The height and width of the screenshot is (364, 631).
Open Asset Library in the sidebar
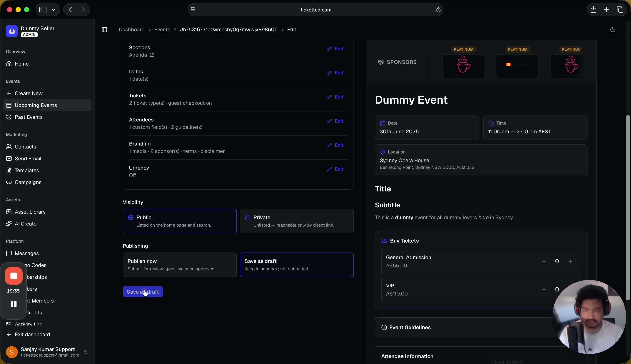tap(30, 212)
